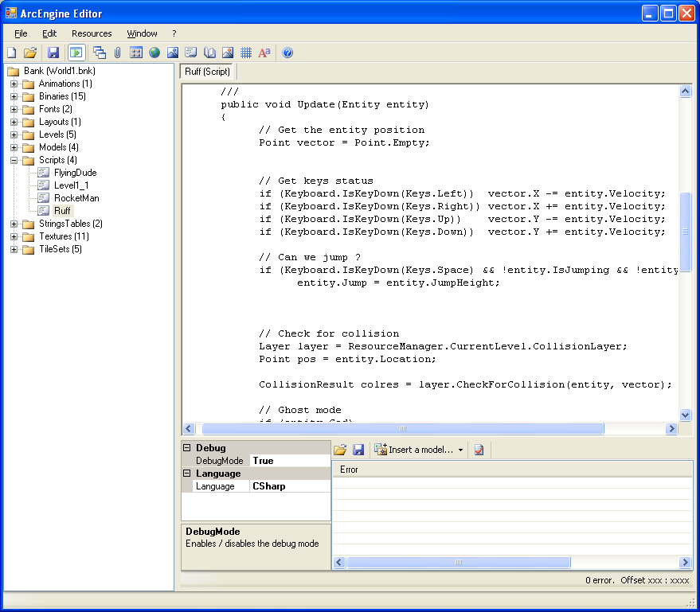The height and width of the screenshot is (612, 700).
Task: Click the blue floppy Save icon in main toolbar
Action: click(53, 53)
